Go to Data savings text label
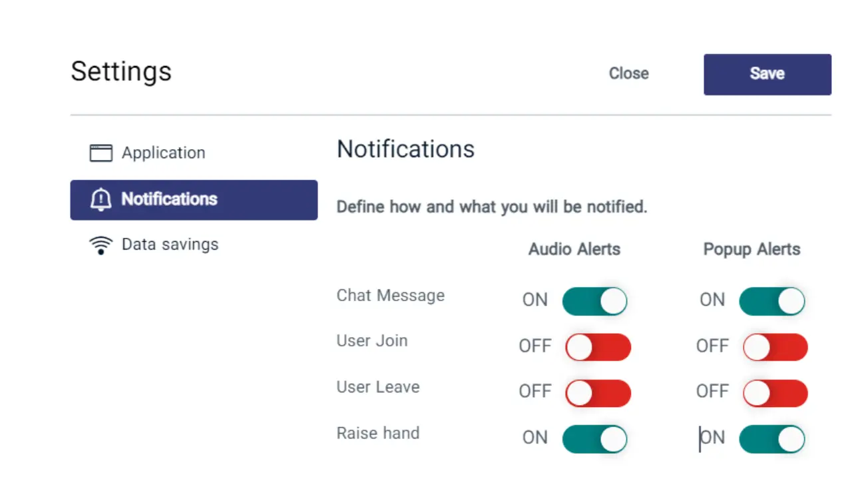The height and width of the screenshot is (501, 868). click(170, 245)
